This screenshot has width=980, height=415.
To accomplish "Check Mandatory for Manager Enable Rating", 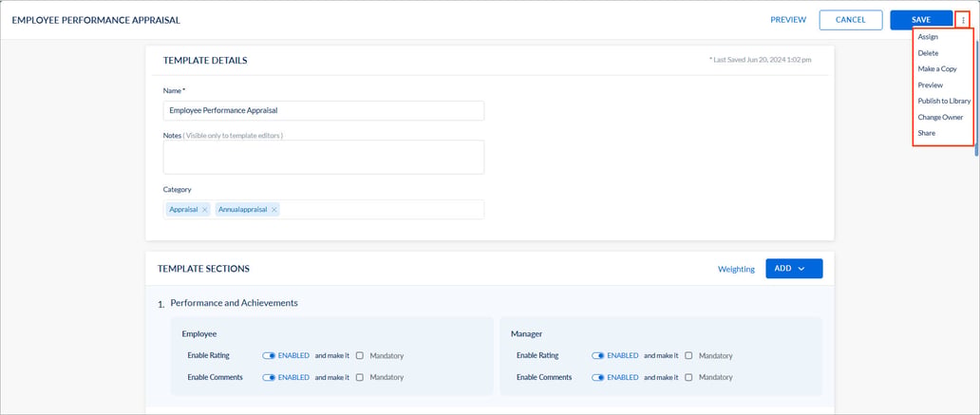I will pos(688,355).
